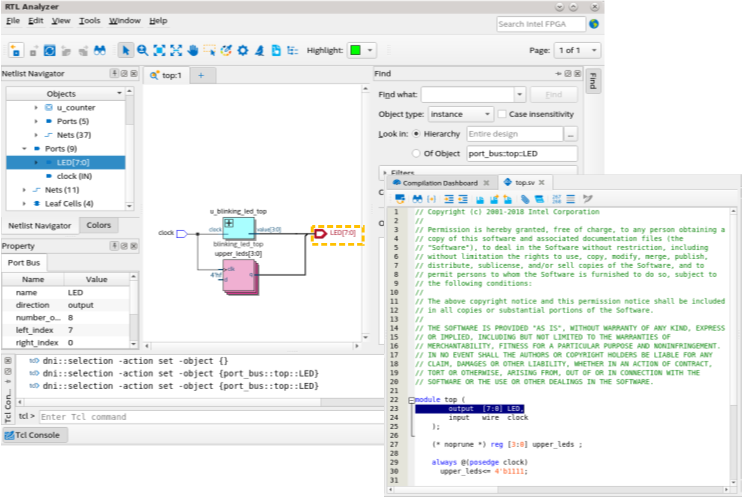Select the arrow Selection tool

click(126, 50)
